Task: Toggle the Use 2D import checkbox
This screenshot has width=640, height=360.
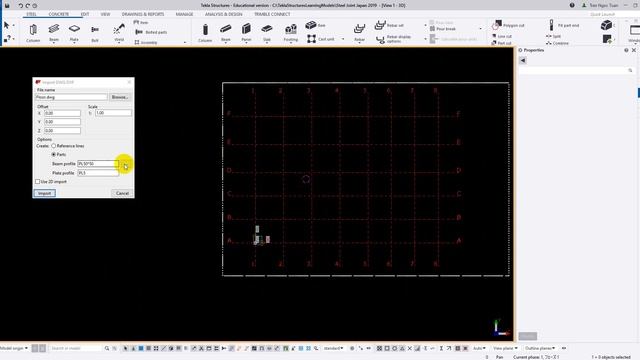Action: (x=38, y=182)
